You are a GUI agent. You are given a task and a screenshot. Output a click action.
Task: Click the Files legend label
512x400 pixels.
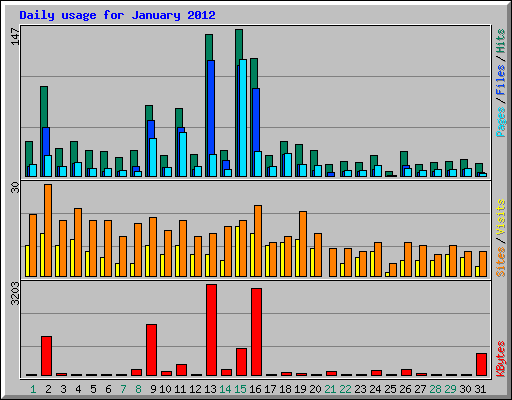(500, 80)
